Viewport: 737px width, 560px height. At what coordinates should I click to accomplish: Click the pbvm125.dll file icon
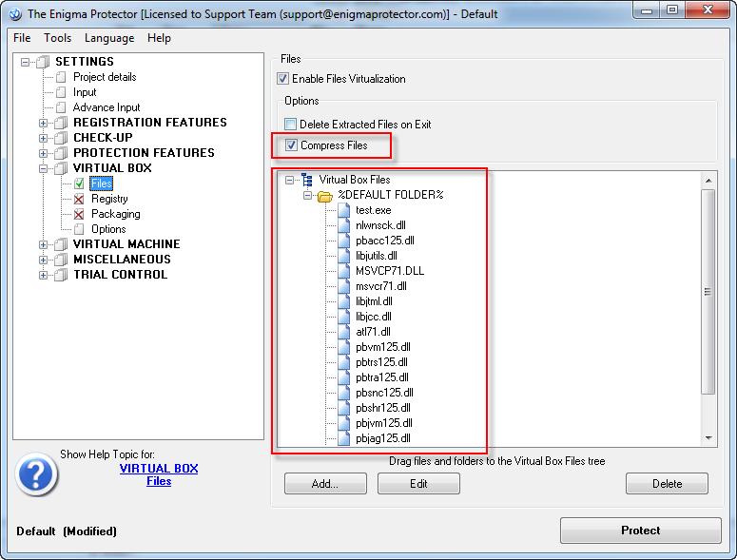(x=344, y=347)
